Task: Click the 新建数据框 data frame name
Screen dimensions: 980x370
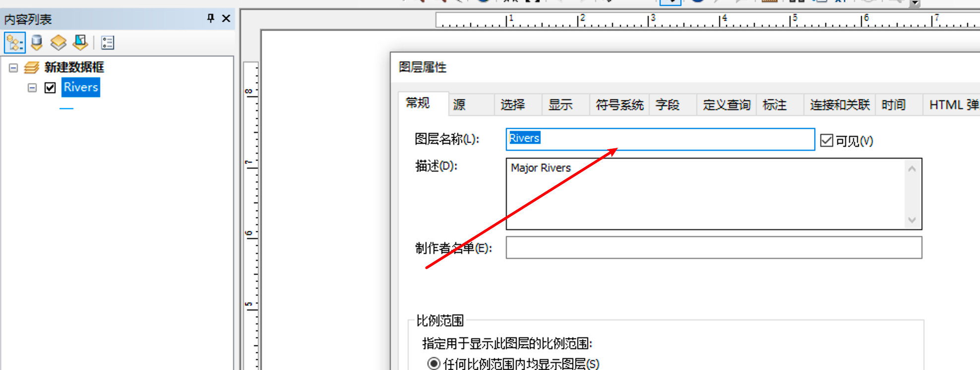Action: coord(74,67)
